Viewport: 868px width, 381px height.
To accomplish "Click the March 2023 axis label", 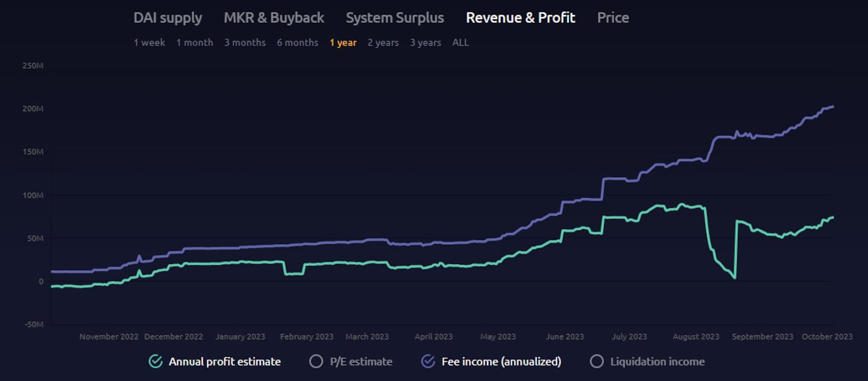I will [367, 336].
